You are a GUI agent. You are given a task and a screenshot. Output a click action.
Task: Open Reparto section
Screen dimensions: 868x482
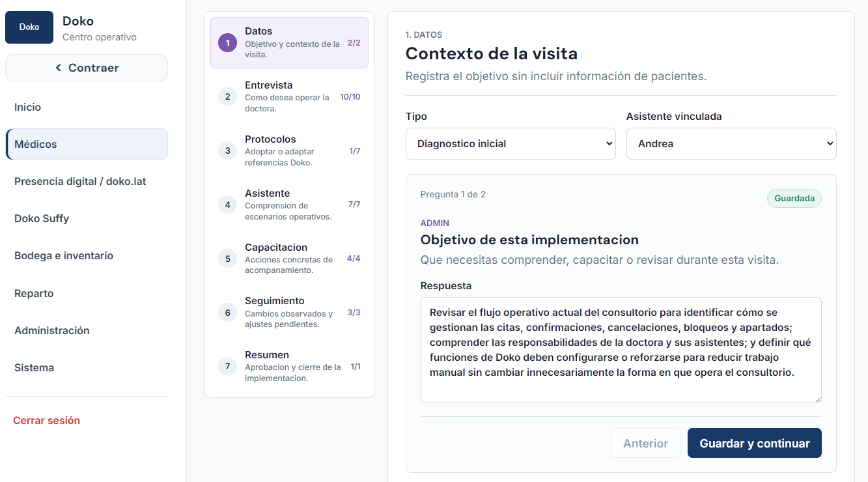87,293
